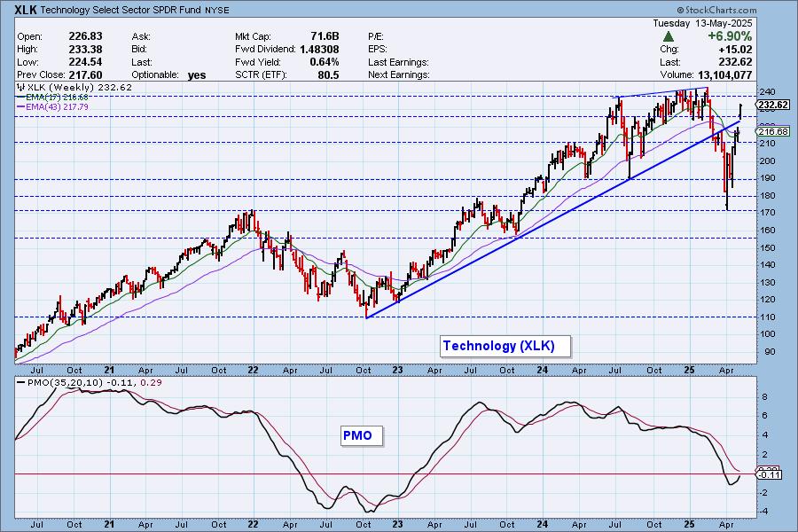The width and height of the screenshot is (798, 532).
Task: Click the EMA(43) 217.79 legend text
Action: pyautogui.click(x=57, y=107)
